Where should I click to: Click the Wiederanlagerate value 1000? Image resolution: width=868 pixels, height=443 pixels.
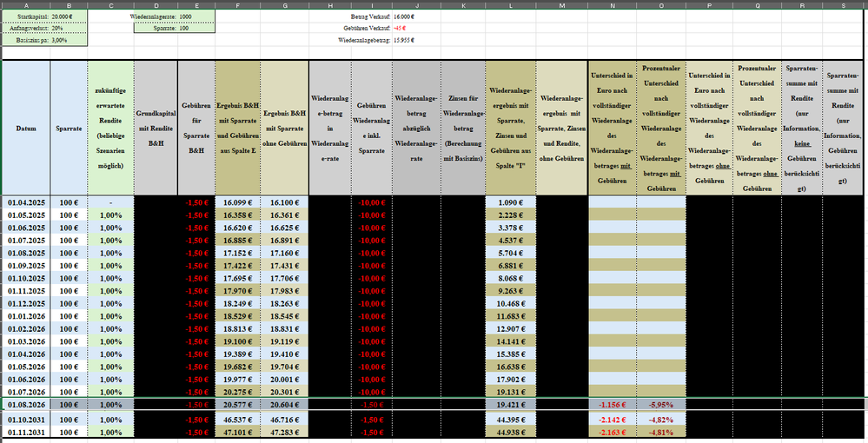196,17
